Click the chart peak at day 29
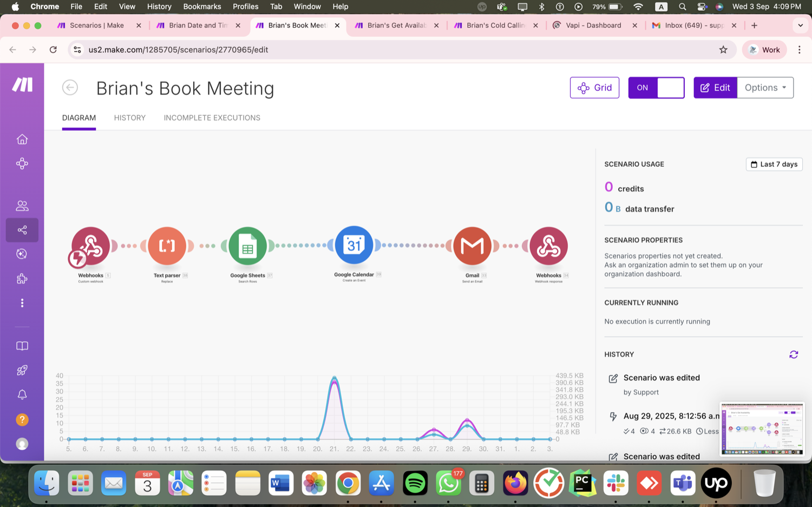The height and width of the screenshot is (507, 812). point(467,420)
